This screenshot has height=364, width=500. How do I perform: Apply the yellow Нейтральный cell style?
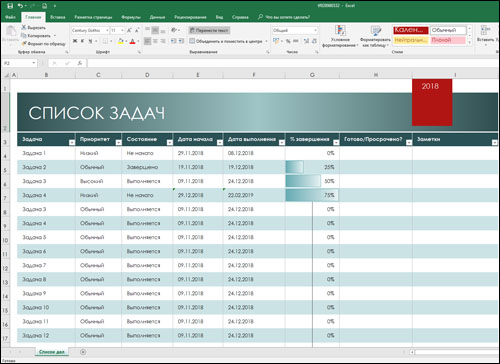(411, 40)
